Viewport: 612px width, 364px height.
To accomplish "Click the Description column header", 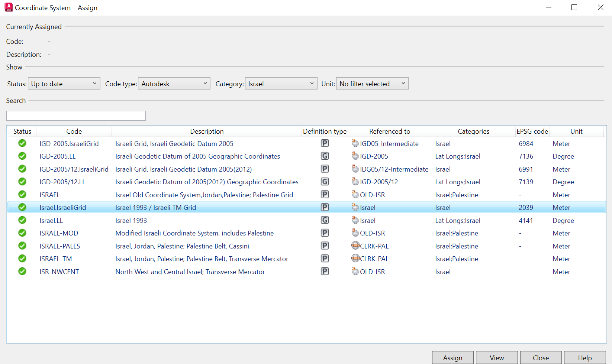I will pyautogui.click(x=207, y=131).
